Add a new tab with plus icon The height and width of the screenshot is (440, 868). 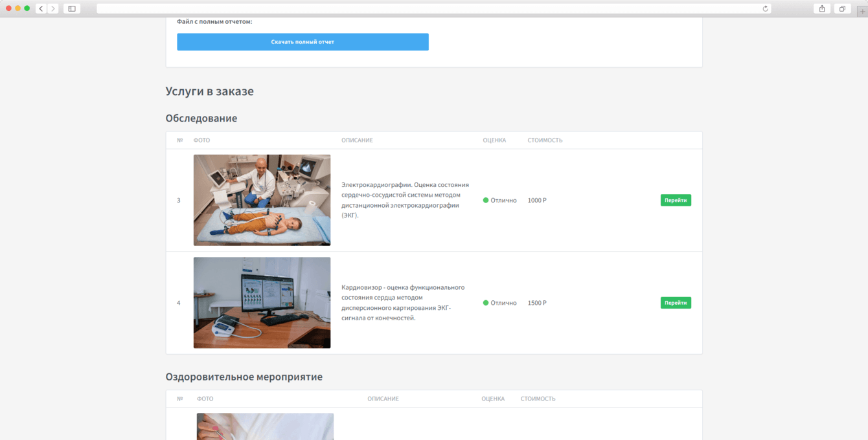tap(862, 11)
